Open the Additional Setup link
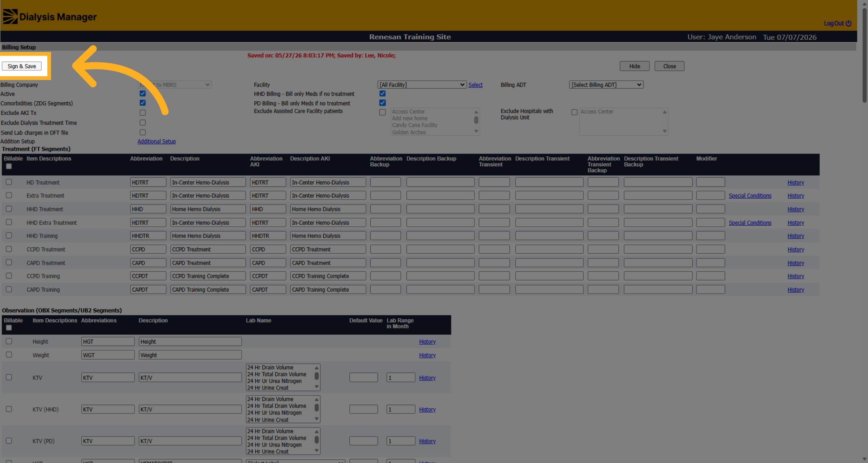 point(157,141)
